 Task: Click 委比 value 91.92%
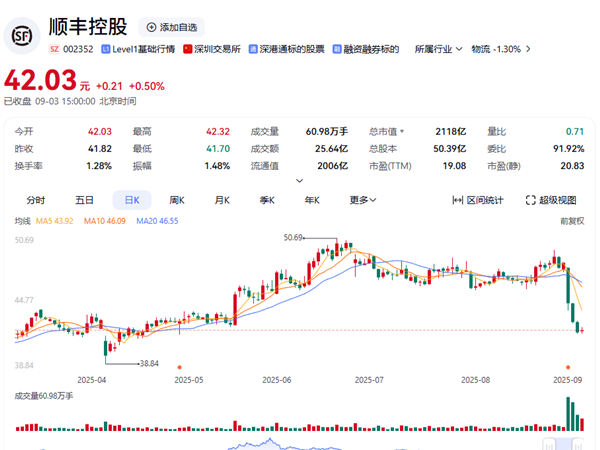569,148
